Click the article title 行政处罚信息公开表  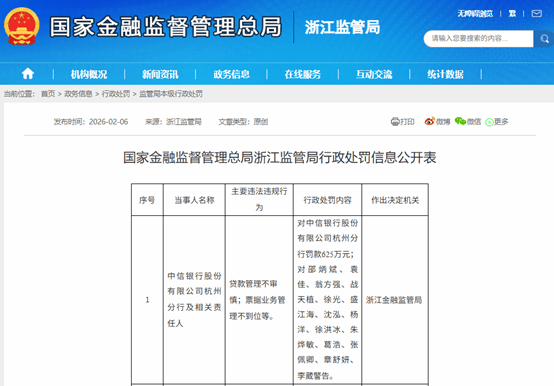click(280, 158)
